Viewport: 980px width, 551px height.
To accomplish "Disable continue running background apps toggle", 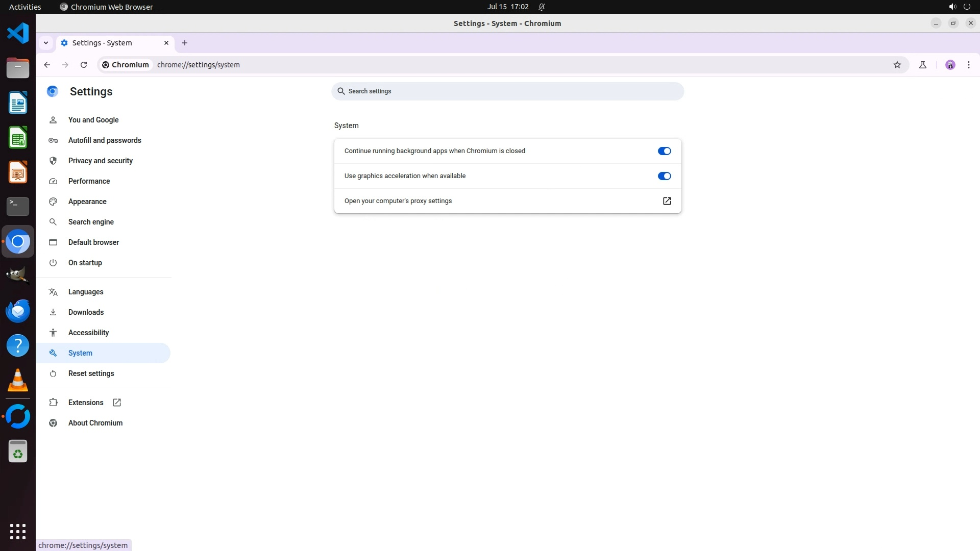I will tap(664, 151).
